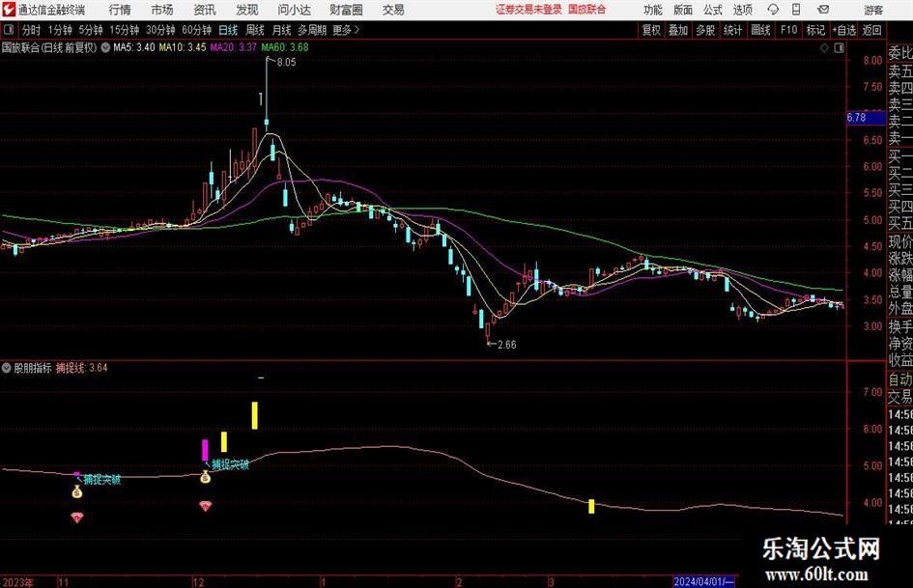
Task: Click the 标记 mark button
Action: click(815, 30)
